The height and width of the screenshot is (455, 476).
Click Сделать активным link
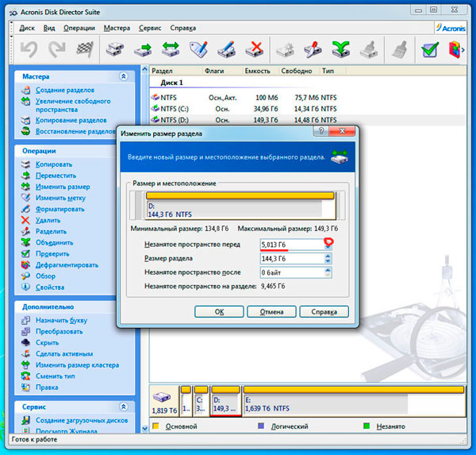64,353
